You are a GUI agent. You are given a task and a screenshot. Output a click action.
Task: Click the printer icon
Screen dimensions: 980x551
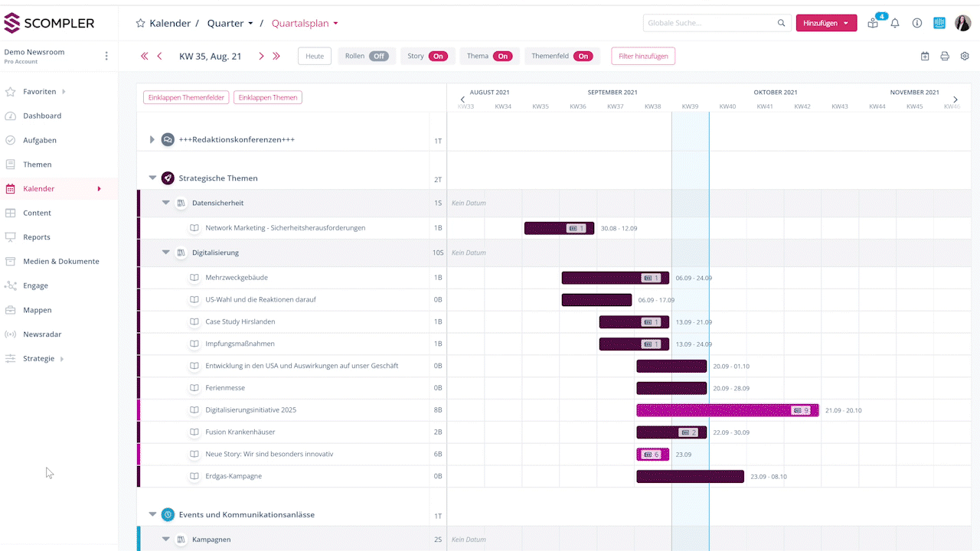tap(945, 56)
